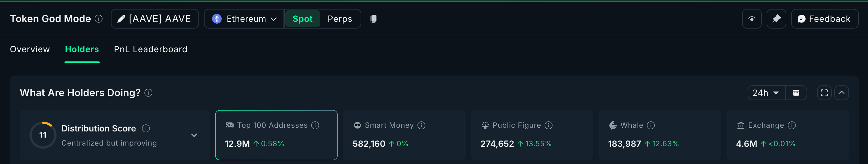Collapse the What Are Holders Doing panel
Image resolution: width=868 pixels, height=164 pixels.
pyautogui.click(x=841, y=93)
